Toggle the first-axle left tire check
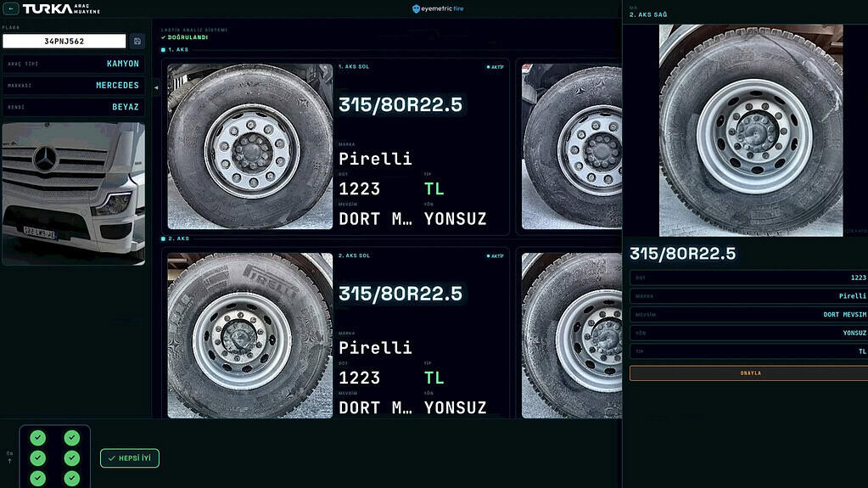This screenshot has height=488, width=868. coord(37,438)
